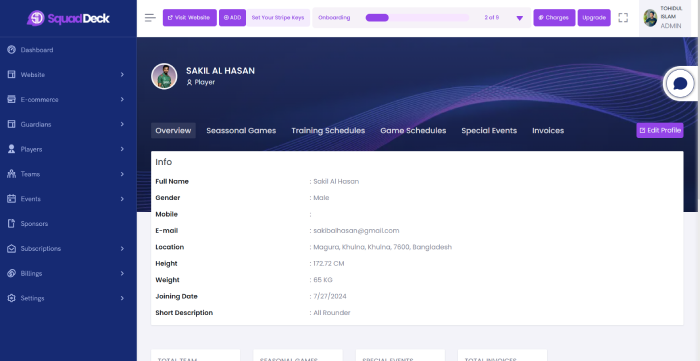Screen dimensions: 700x361
Task: Open Sponsors in the sidebar
Action: coord(34,224)
